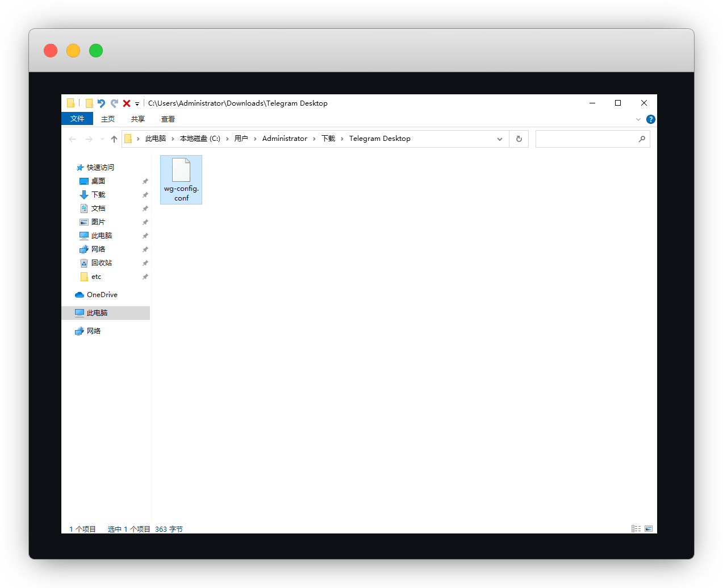Expand the ribbon with the chevron
Screen dimensions: 723x588
coord(638,119)
